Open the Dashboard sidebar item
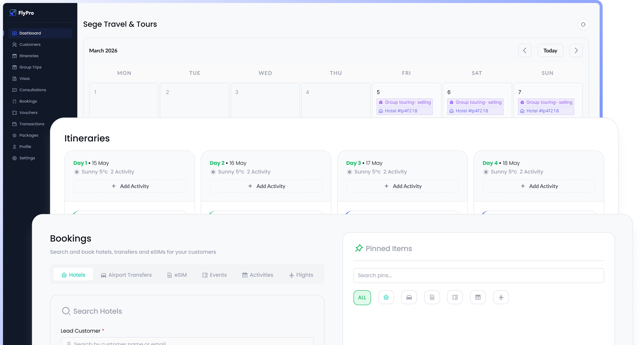Screen dimensions: 644x345 (40, 33)
